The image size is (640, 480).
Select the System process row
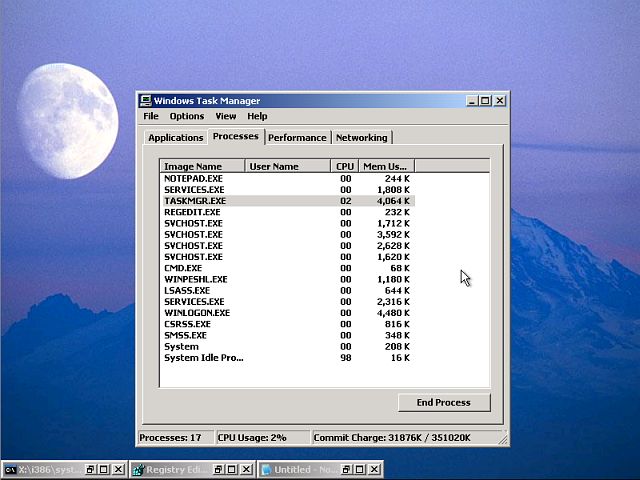[x=288, y=347]
